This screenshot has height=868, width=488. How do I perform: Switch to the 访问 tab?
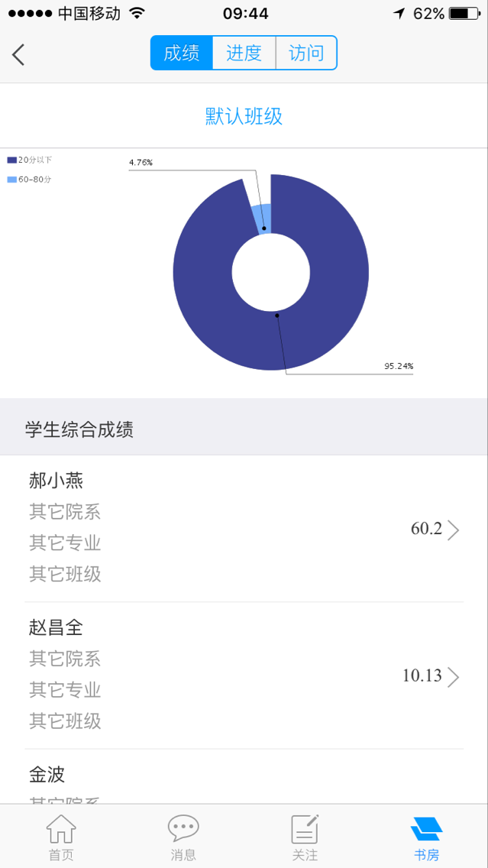[306, 53]
